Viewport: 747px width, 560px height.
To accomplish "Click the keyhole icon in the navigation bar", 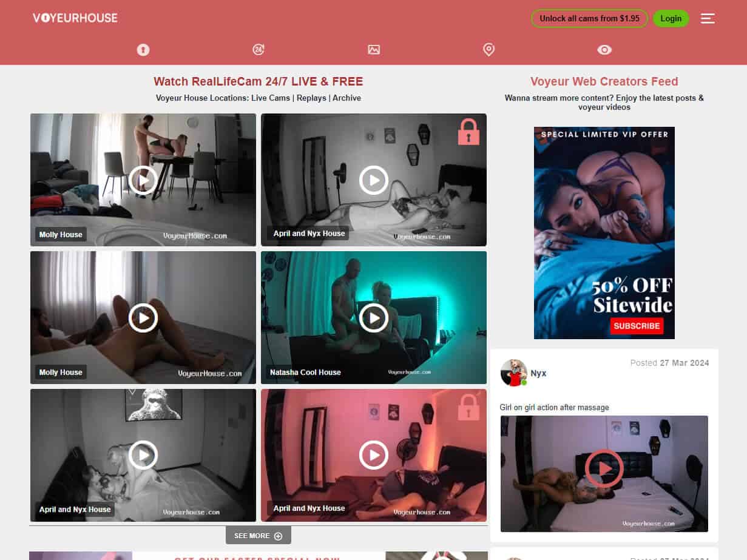I will pos(143,50).
